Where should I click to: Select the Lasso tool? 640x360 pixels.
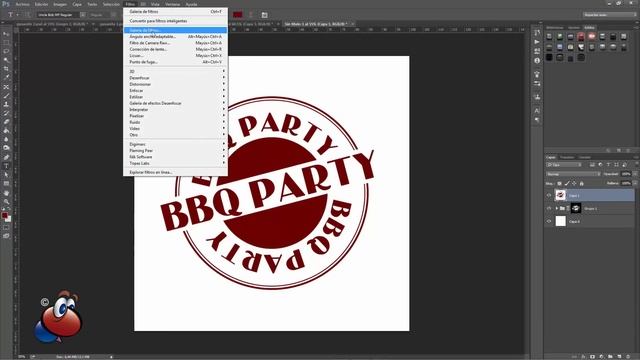point(6,51)
